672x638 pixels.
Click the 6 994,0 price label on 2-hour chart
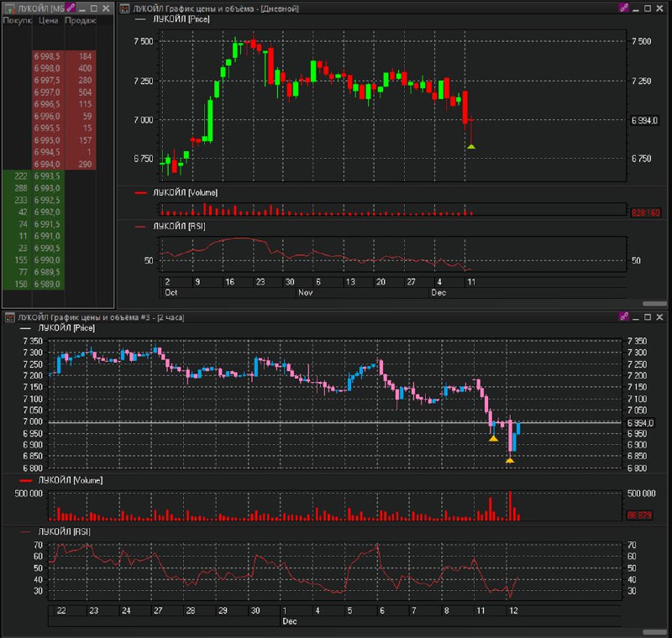(640, 423)
